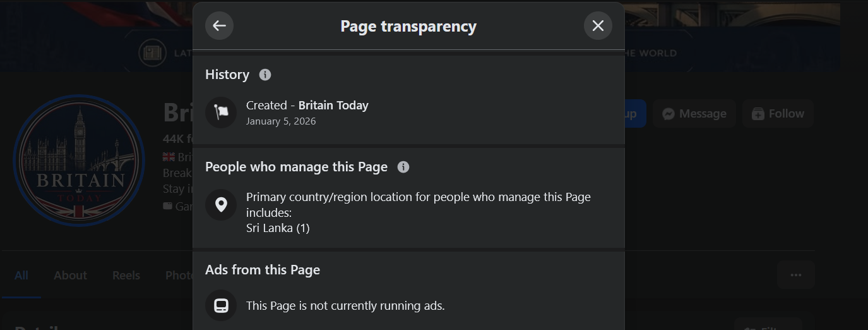This screenshot has width=868, height=330.
Task: Open the About tab
Action: [70, 276]
